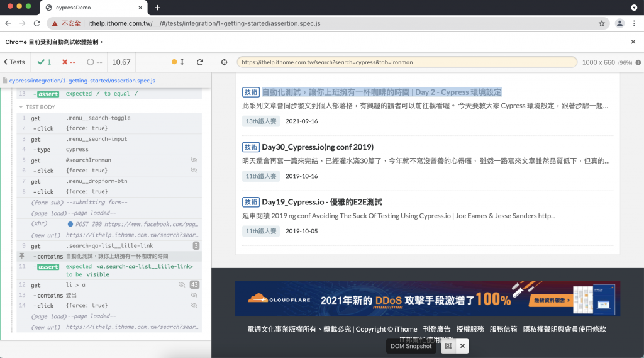Rerun all tests with the reload icon
The image size is (644, 358).
200,62
